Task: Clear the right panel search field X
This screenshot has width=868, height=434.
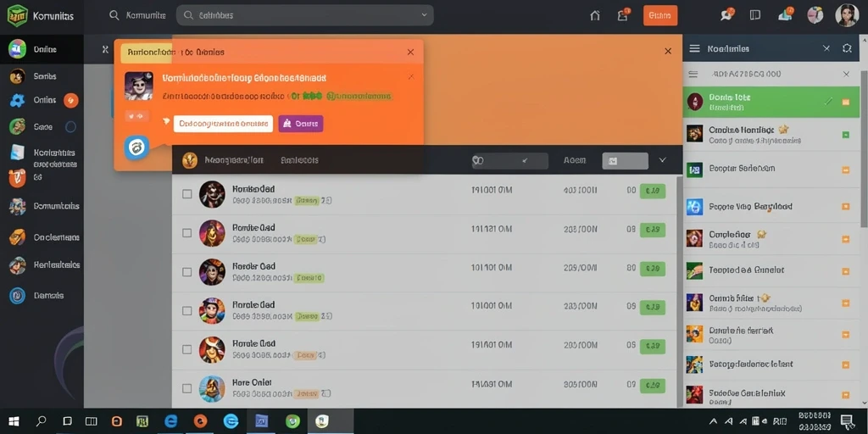Action: click(847, 75)
